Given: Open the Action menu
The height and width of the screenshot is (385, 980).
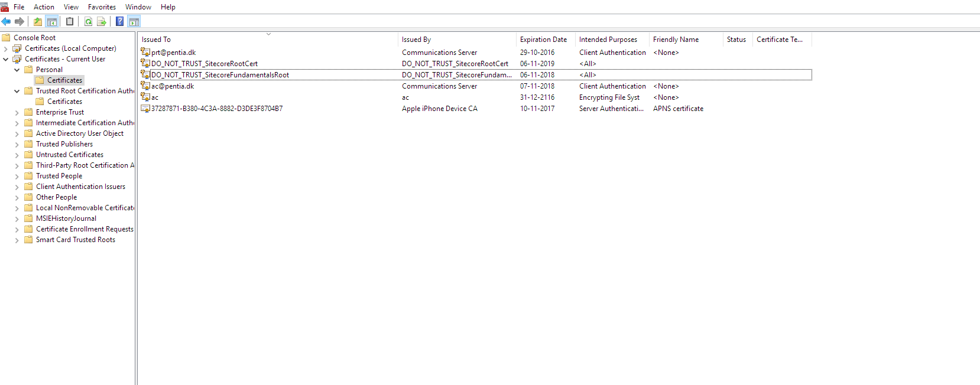Looking at the screenshot, I should [x=44, y=7].
